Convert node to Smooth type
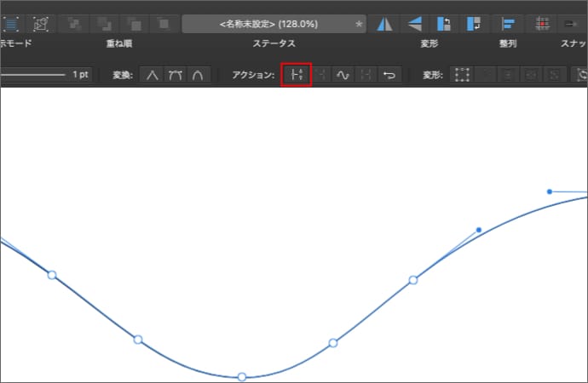 point(175,75)
